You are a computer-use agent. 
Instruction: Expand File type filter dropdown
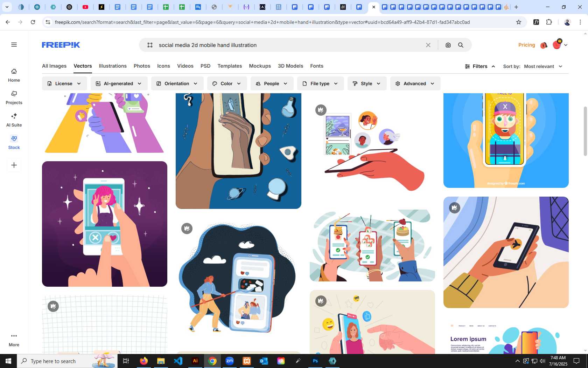[320, 83]
